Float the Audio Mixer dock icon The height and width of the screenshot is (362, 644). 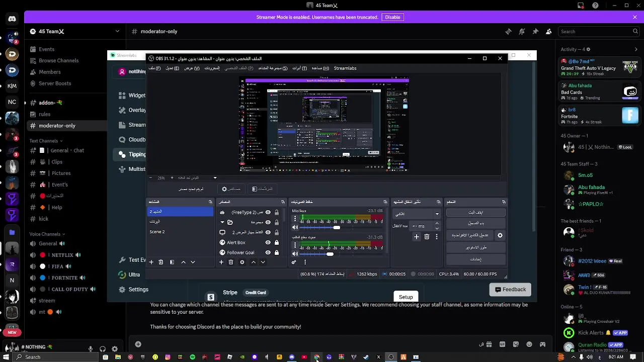pos(385,202)
